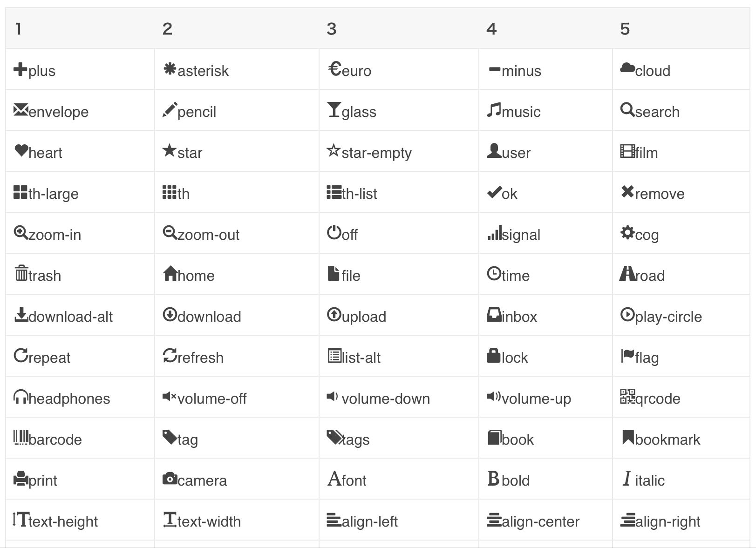Click the align-center icon
Screen dimensions: 756x548
(494, 520)
